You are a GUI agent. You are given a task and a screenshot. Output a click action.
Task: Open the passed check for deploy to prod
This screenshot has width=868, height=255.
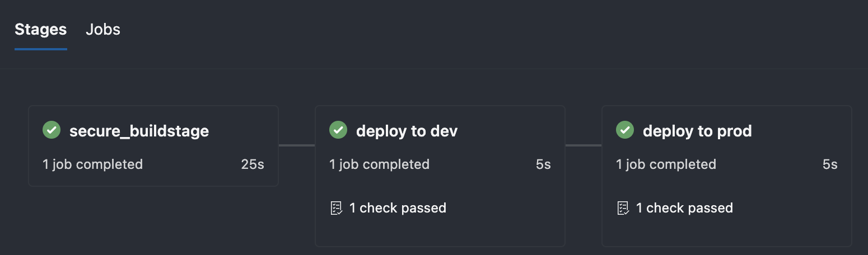pos(684,208)
